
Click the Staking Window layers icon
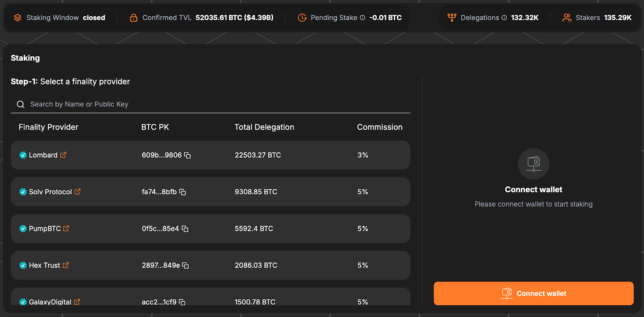[x=18, y=18]
